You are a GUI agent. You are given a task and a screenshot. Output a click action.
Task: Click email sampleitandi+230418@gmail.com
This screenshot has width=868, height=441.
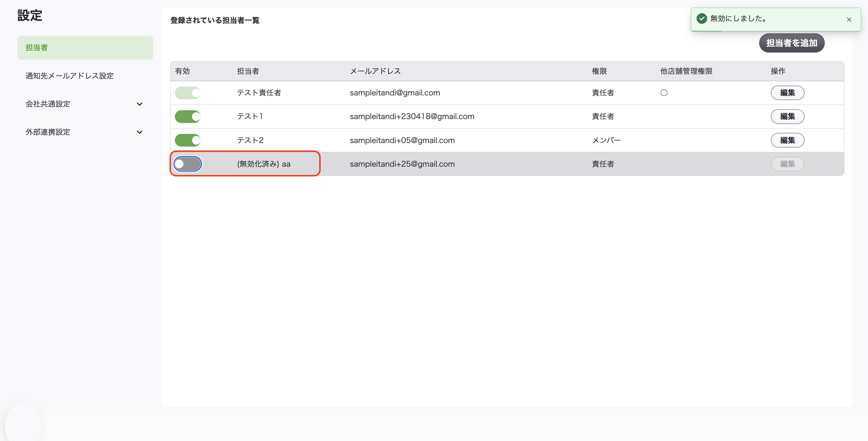point(412,116)
